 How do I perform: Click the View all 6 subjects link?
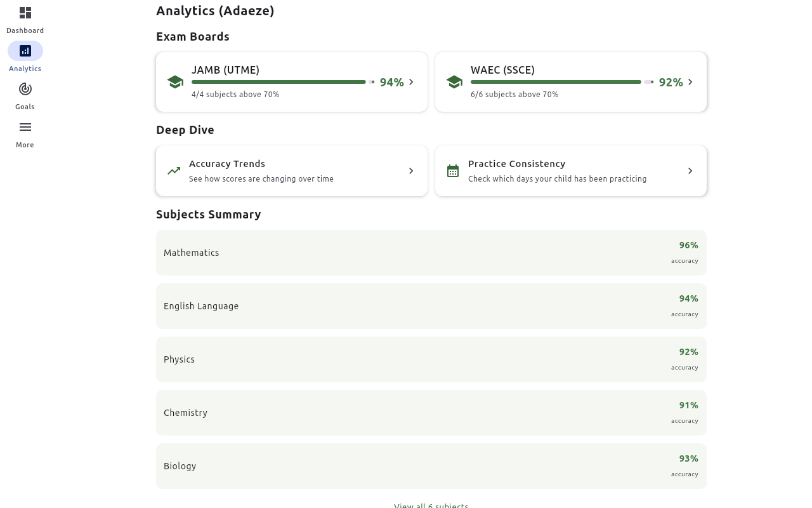431,505
